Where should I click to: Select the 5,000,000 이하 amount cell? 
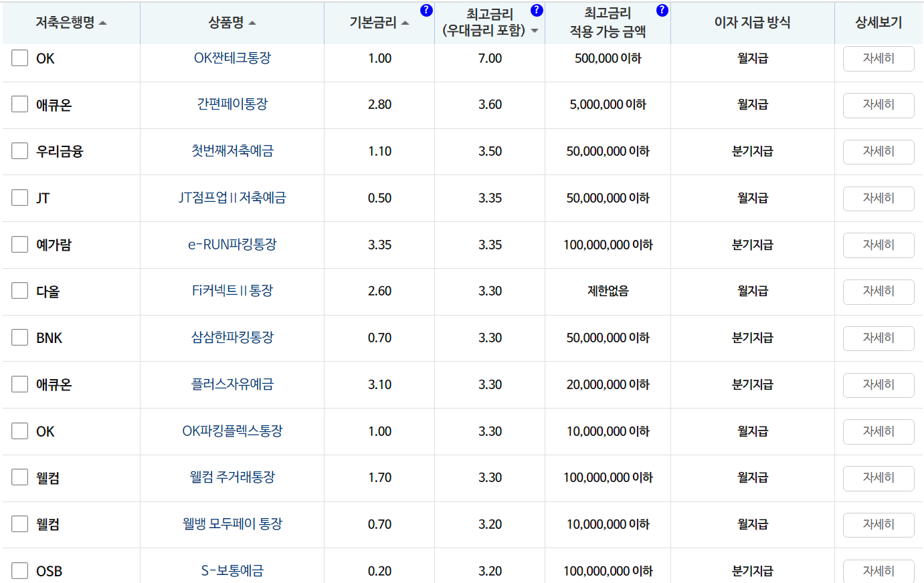[x=608, y=105]
